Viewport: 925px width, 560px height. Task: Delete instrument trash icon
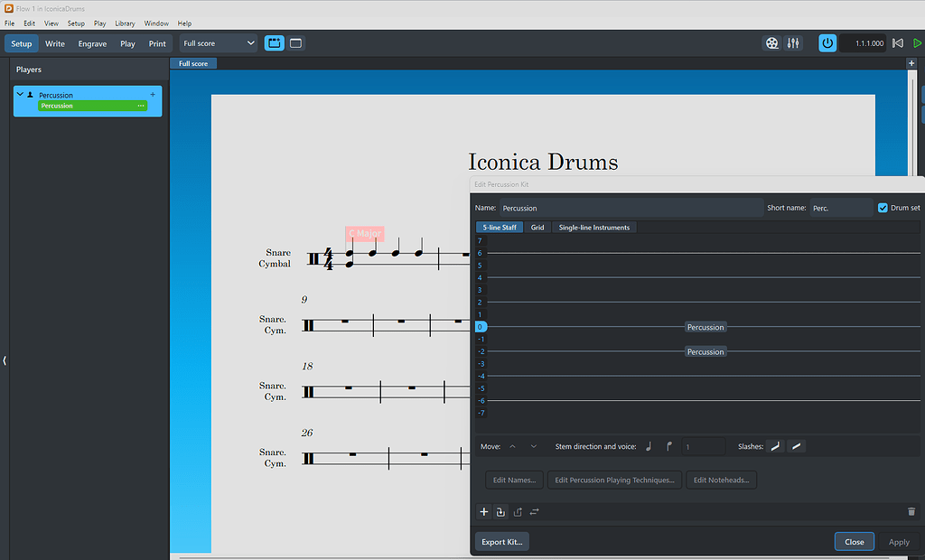coord(911,511)
